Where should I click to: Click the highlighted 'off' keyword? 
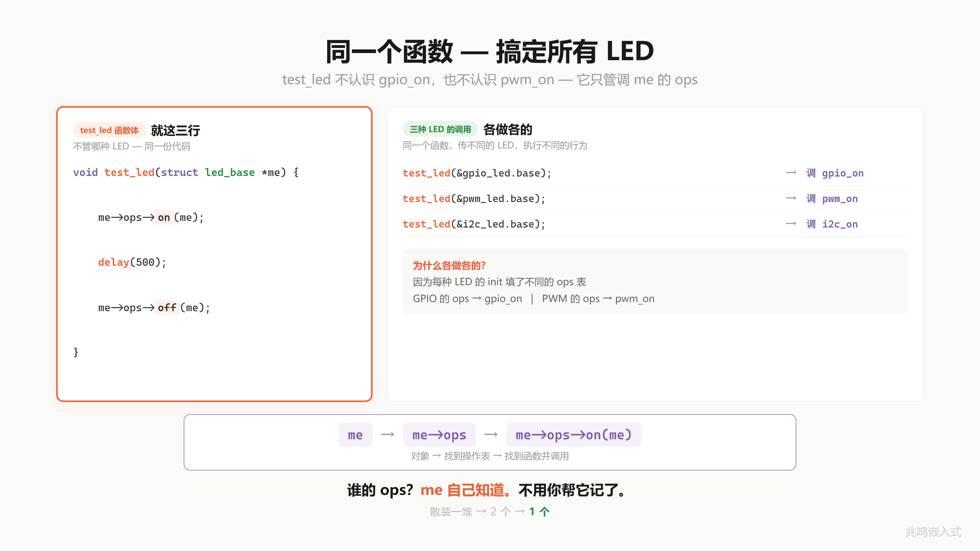pos(167,308)
